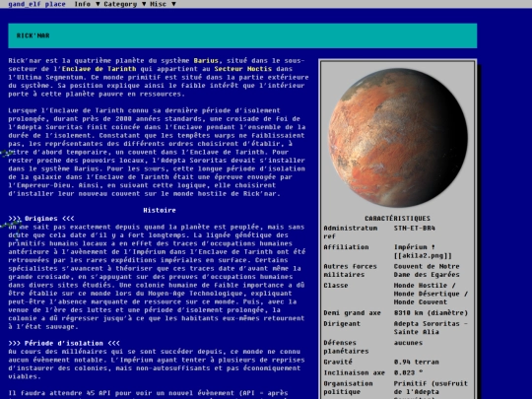Click the Inclinaison axe label
Viewport: 532px width, 399px height.
(355, 372)
